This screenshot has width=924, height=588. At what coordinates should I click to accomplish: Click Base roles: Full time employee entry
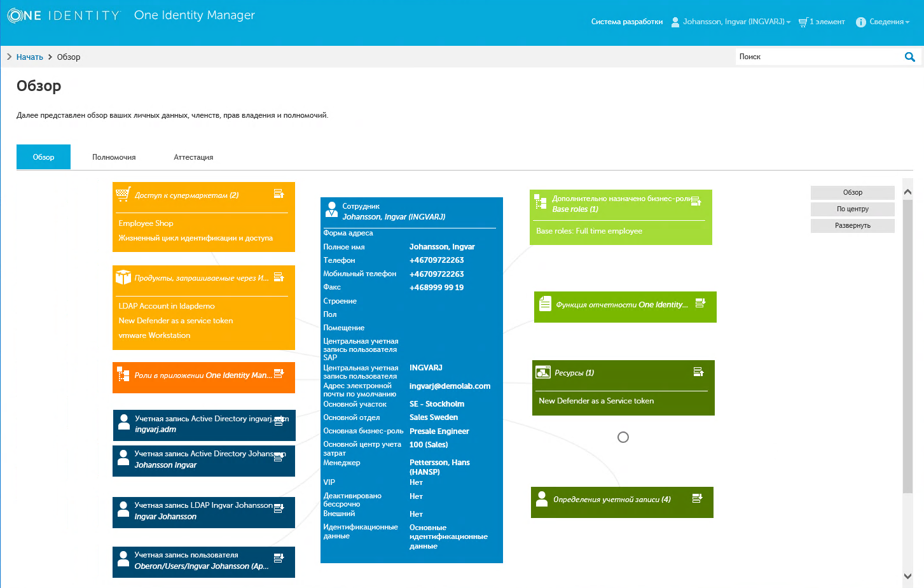[x=589, y=231]
